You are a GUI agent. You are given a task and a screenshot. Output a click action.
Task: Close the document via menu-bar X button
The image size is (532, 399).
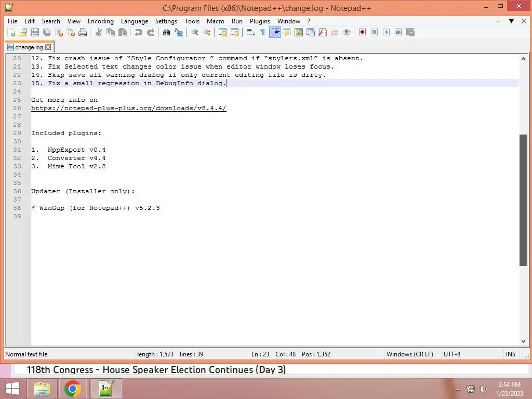coord(524,21)
